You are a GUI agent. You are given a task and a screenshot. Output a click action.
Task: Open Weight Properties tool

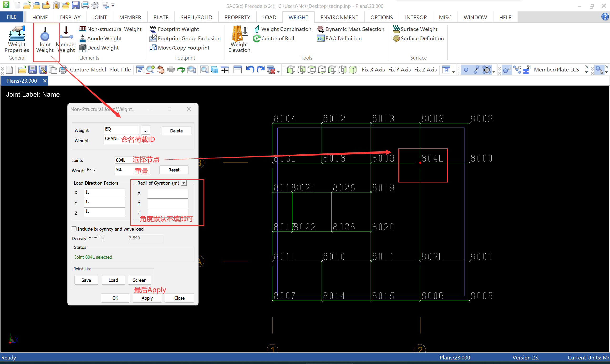tap(17, 39)
